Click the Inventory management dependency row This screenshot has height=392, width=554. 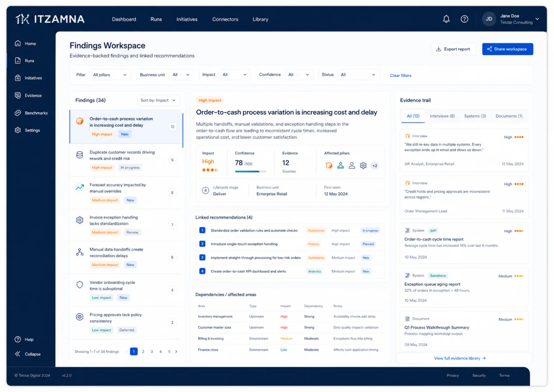[289, 317]
